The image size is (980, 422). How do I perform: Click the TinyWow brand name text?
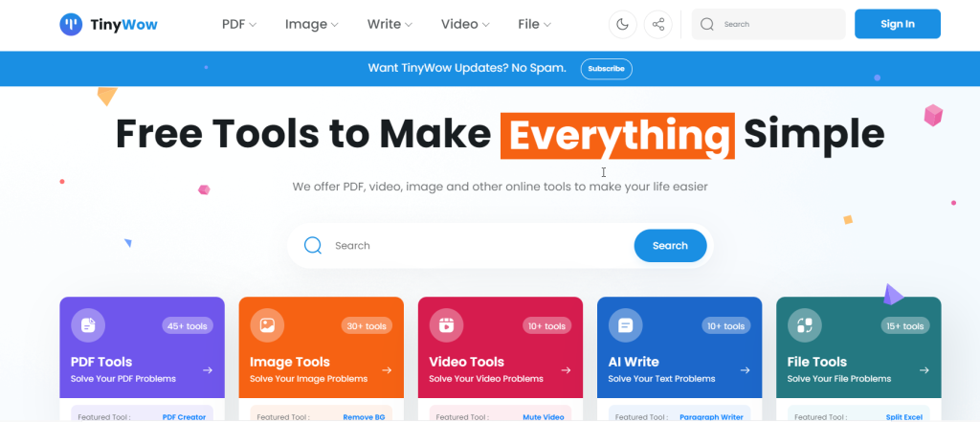[123, 24]
